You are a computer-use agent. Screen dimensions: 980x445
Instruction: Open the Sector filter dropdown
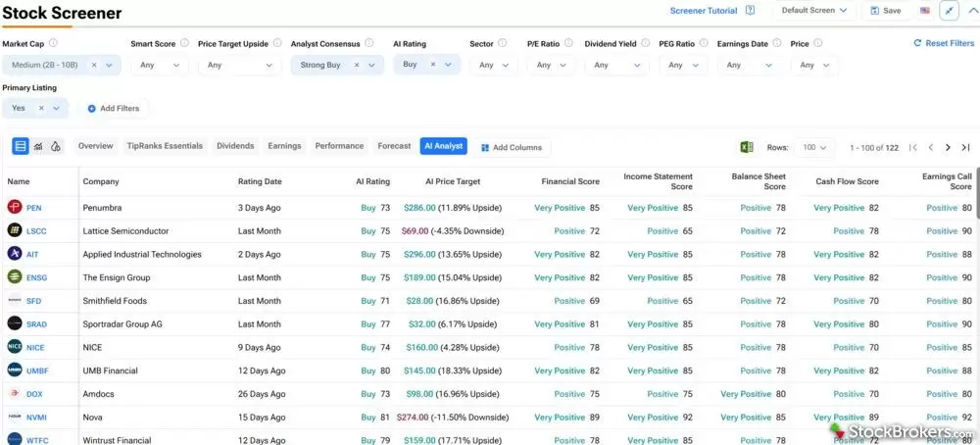[494, 65]
